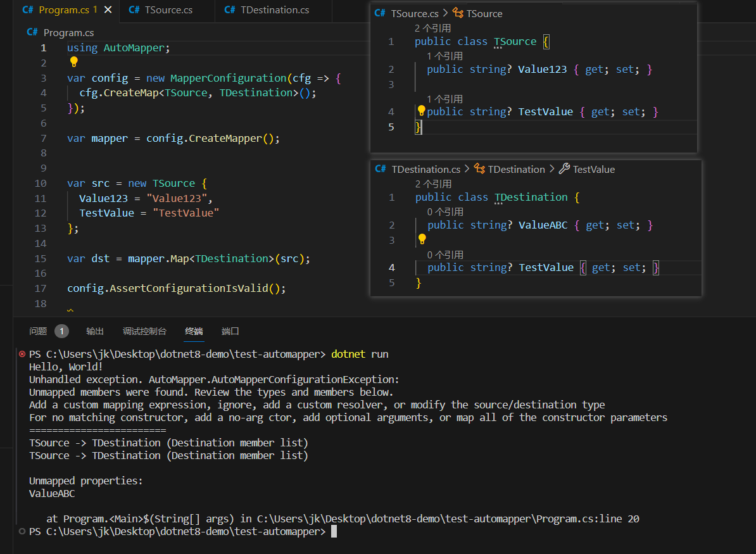The image size is (756, 554).
Task: Click the lightbulb on Program.cs line 2
Action: (x=74, y=61)
